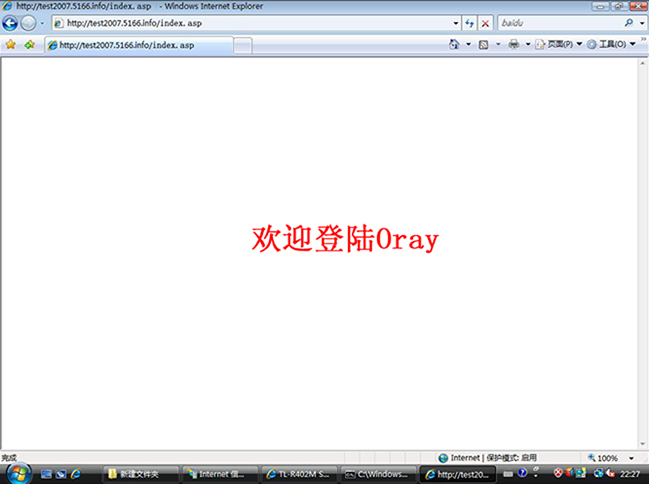649x484 pixels.
Task: Click red security alert shield tray icon
Action: (558, 472)
